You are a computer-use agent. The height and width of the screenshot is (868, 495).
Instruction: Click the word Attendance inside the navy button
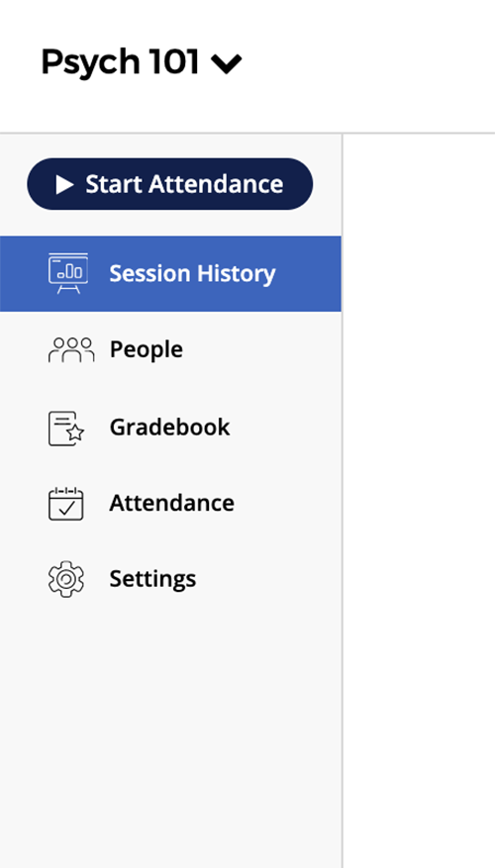pyautogui.click(x=217, y=184)
